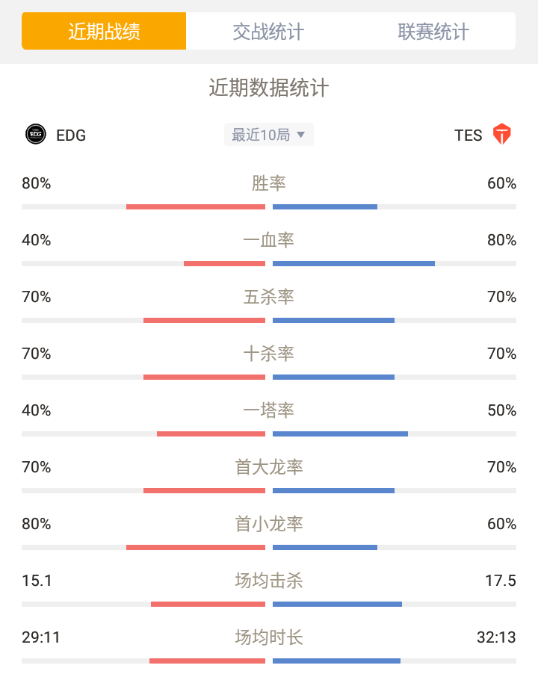Image resolution: width=538 pixels, height=676 pixels.
Task: Click the red 场均时长 bar for EDG
Action: click(207, 661)
